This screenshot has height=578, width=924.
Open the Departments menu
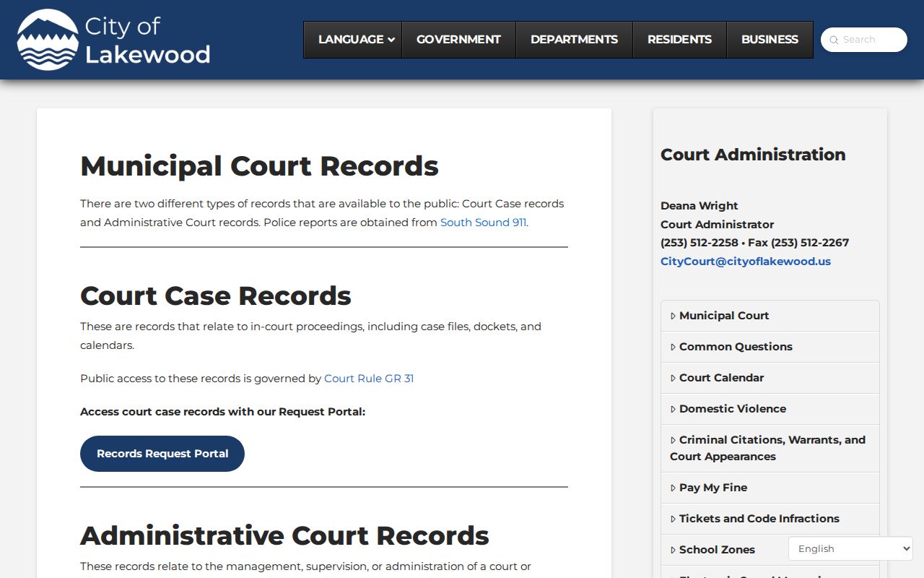tap(574, 40)
